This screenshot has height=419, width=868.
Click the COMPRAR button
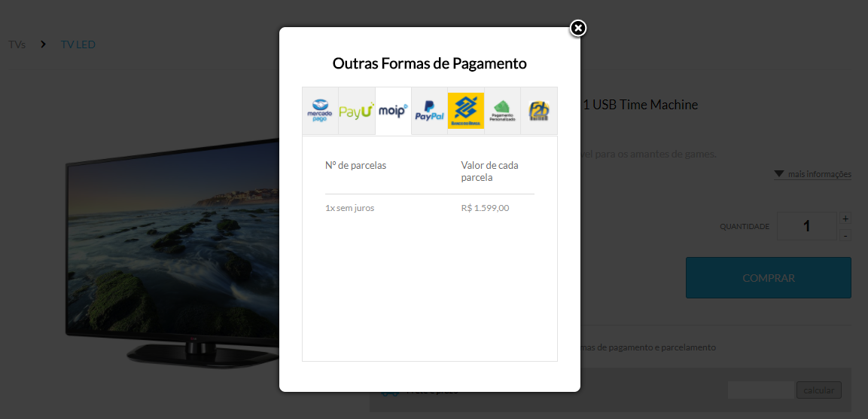click(x=769, y=277)
